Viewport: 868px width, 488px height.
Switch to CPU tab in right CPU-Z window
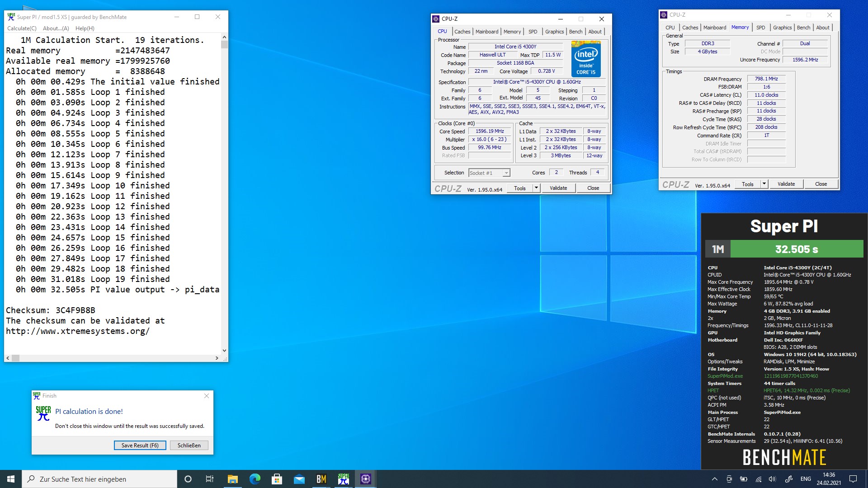point(670,28)
